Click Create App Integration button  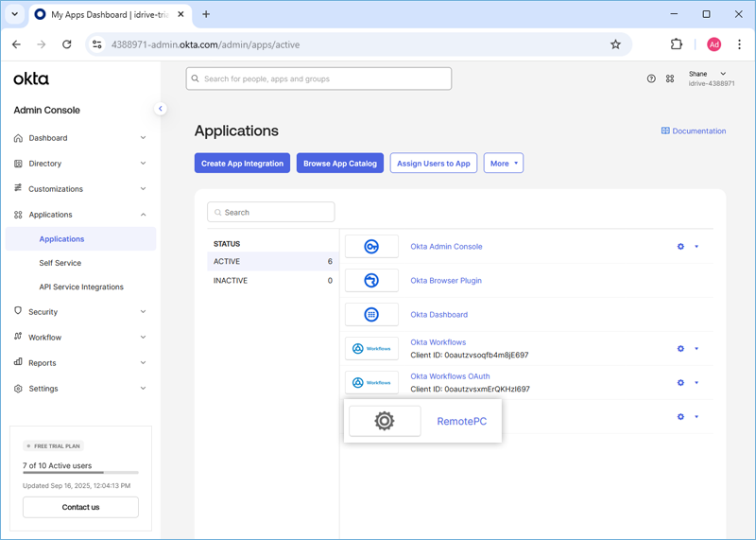[x=242, y=164]
